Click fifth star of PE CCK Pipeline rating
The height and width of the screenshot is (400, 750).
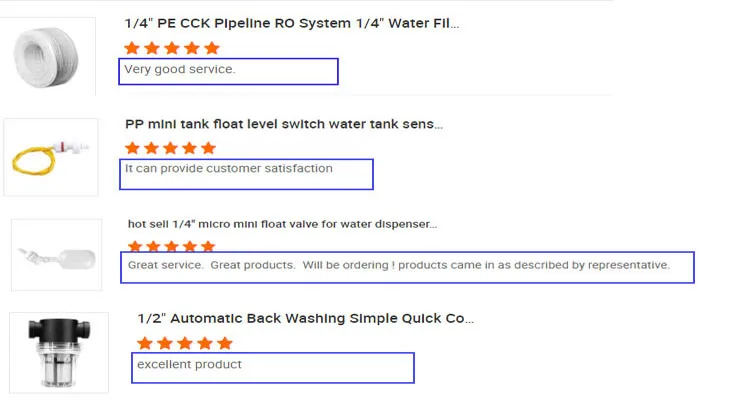click(x=212, y=48)
